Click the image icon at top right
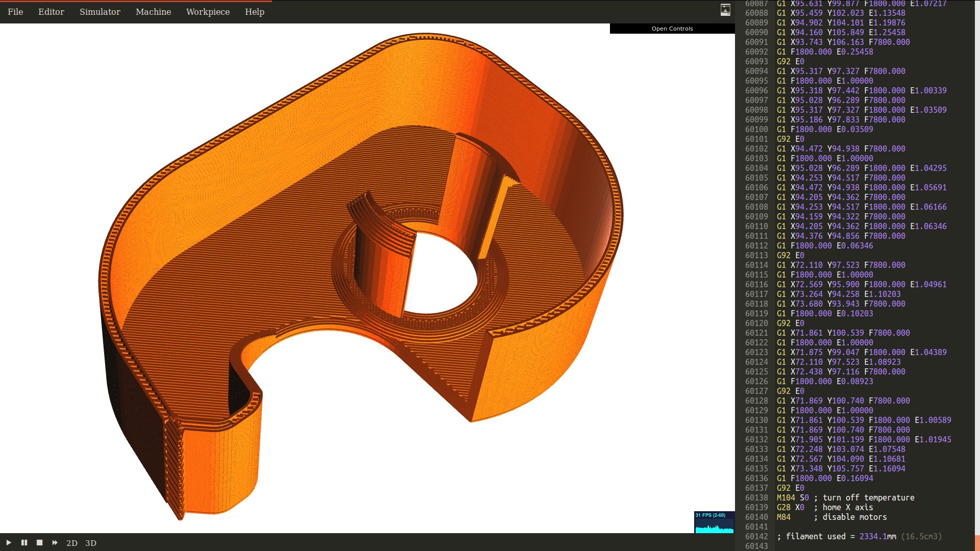The width and height of the screenshot is (980, 551). (725, 10)
